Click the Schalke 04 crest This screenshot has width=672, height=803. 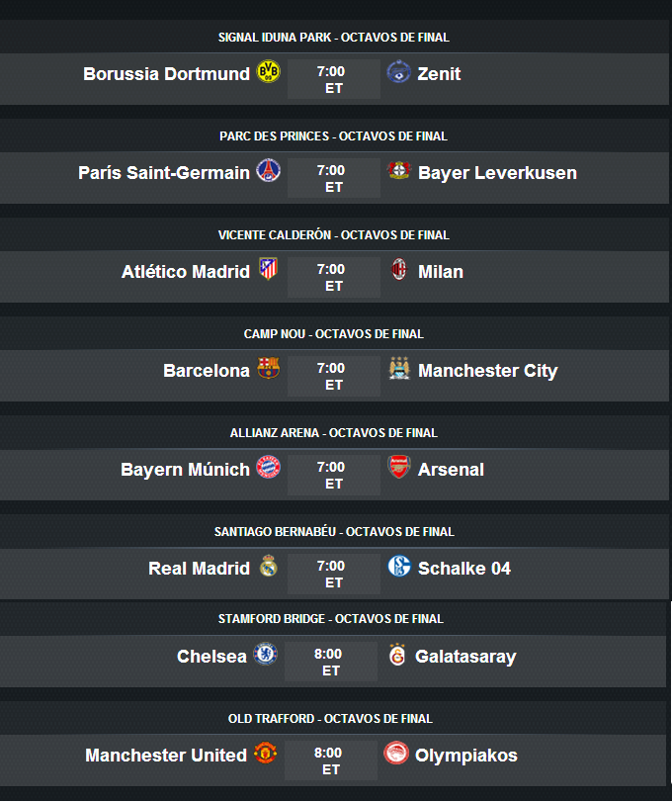(x=398, y=566)
